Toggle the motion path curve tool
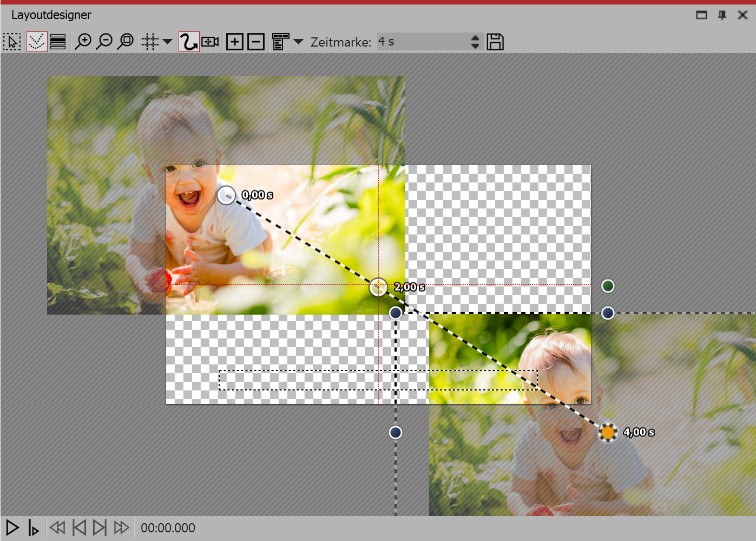This screenshot has height=541, width=756. (x=188, y=42)
